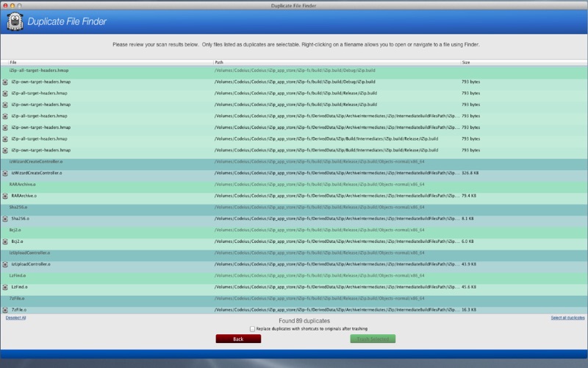Screen dimensions: 588x368
Task: Select the greyed original 7zFile.o file name
Action: (x=17, y=299)
